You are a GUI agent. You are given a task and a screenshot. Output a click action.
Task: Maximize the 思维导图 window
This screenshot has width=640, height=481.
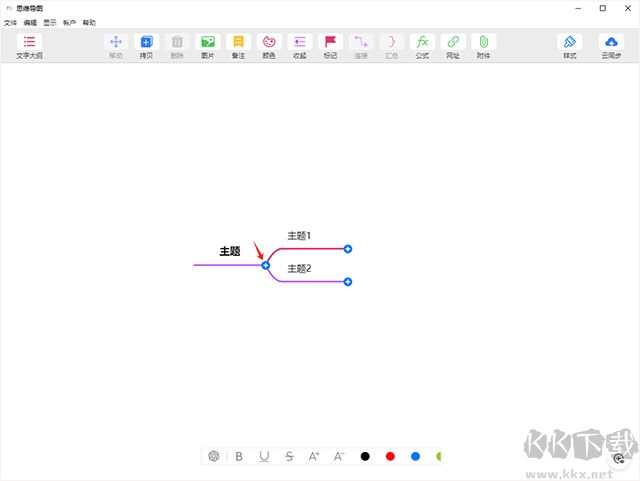[x=603, y=8]
